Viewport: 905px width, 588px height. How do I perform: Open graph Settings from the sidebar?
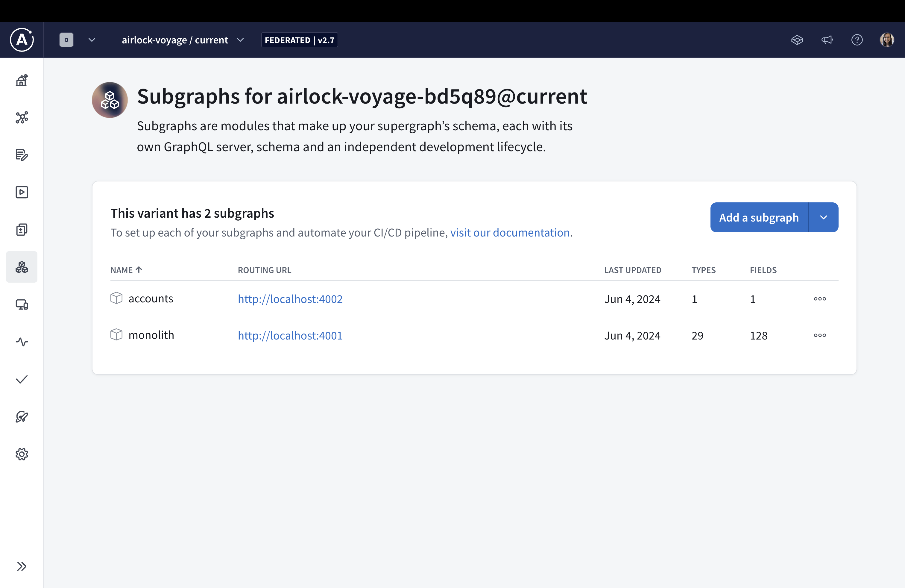tap(22, 454)
